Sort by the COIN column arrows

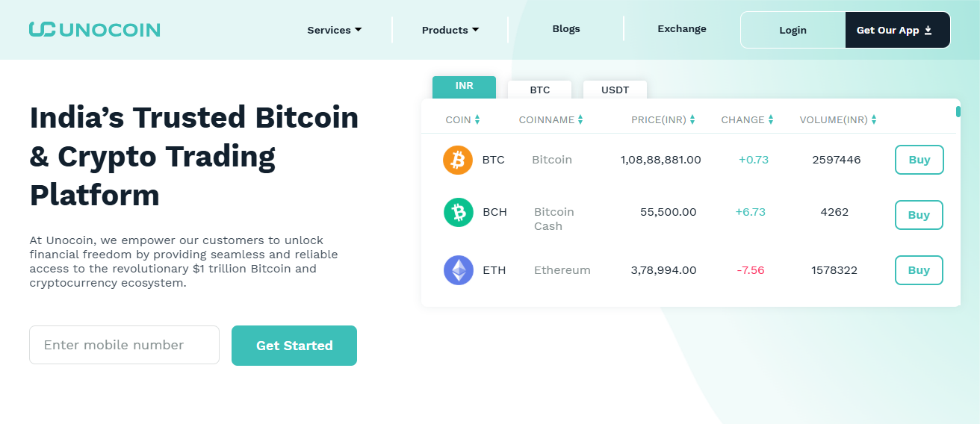(477, 119)
